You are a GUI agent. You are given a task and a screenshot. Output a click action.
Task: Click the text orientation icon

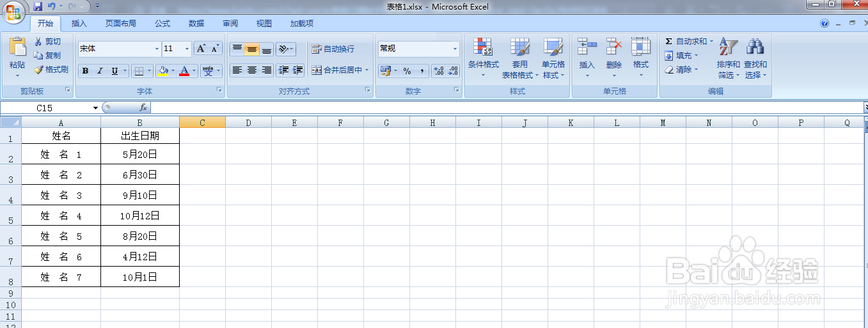point(283,49)
